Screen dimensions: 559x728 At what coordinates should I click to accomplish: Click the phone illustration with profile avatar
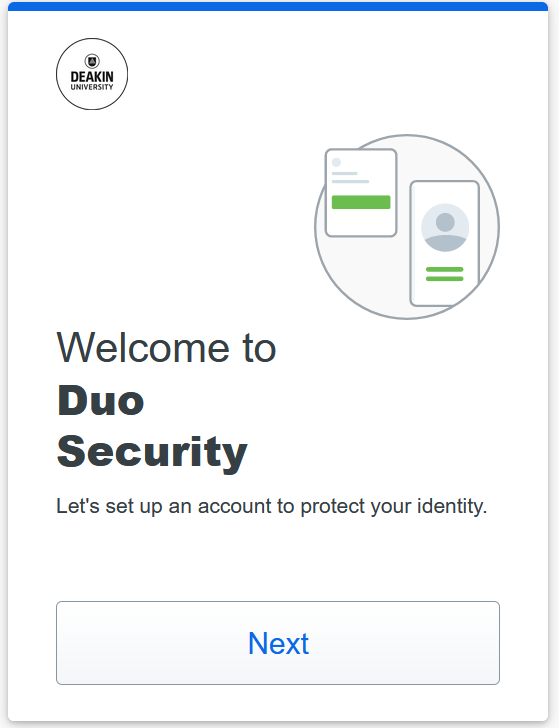click(444, 244)
